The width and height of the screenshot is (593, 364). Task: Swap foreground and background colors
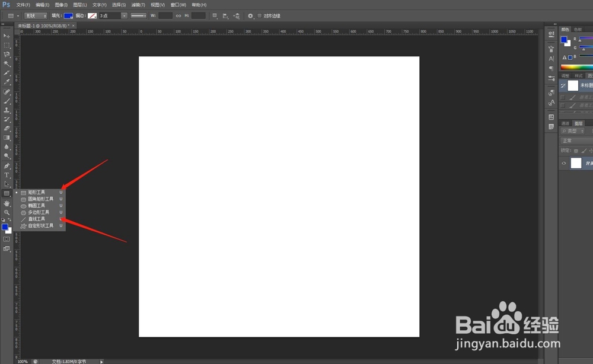(x=9, y=219)
